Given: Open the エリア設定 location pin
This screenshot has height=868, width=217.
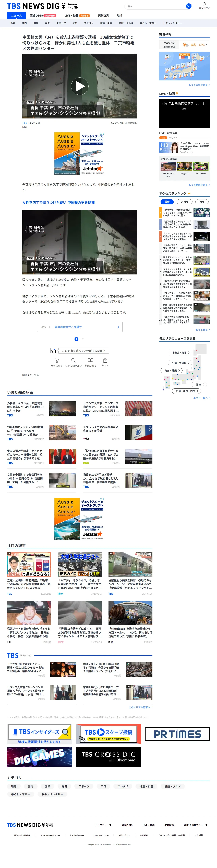Looking at the screenshot, I should coord(204,6).
